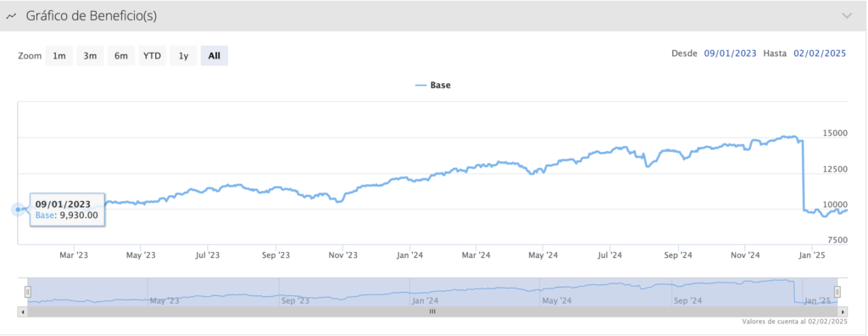Edit the Hasta date 02/02/2025
This screenshot has height=336, width=868.
[x=820, y=53]
